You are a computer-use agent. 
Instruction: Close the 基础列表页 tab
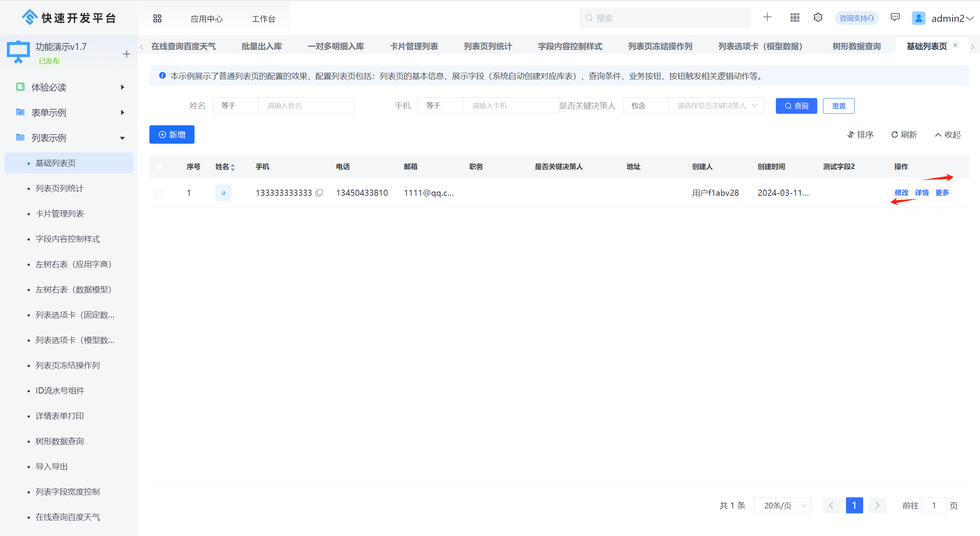[x=955, y=46]
